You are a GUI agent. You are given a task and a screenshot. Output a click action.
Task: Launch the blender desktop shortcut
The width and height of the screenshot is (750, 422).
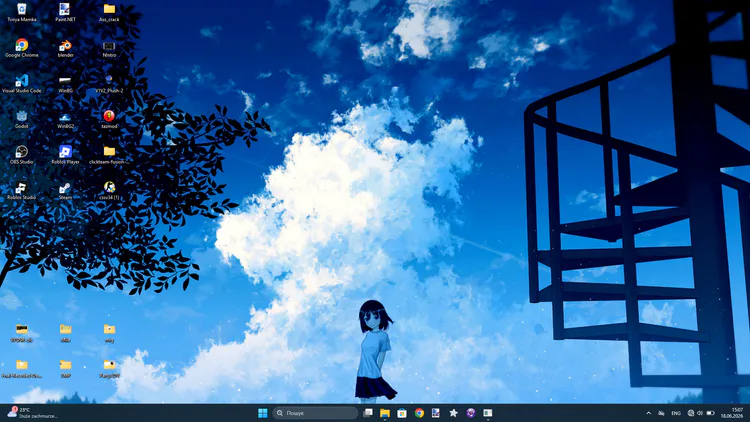[65, 48]
